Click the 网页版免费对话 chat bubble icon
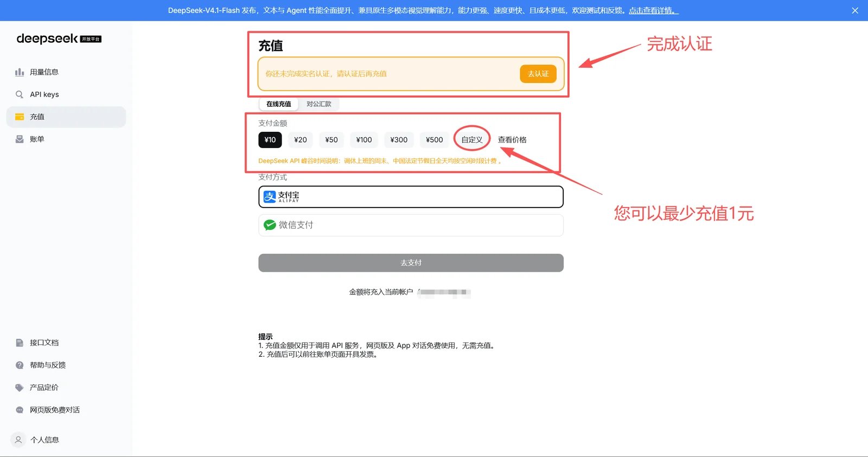This screenshot has height=457, width=868. 20,410
